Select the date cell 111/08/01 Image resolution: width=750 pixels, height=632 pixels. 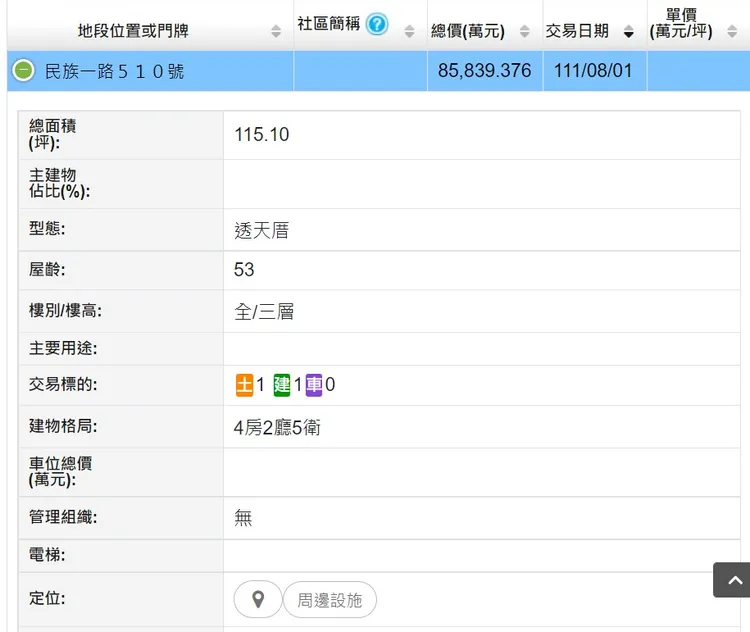point(593,71)
